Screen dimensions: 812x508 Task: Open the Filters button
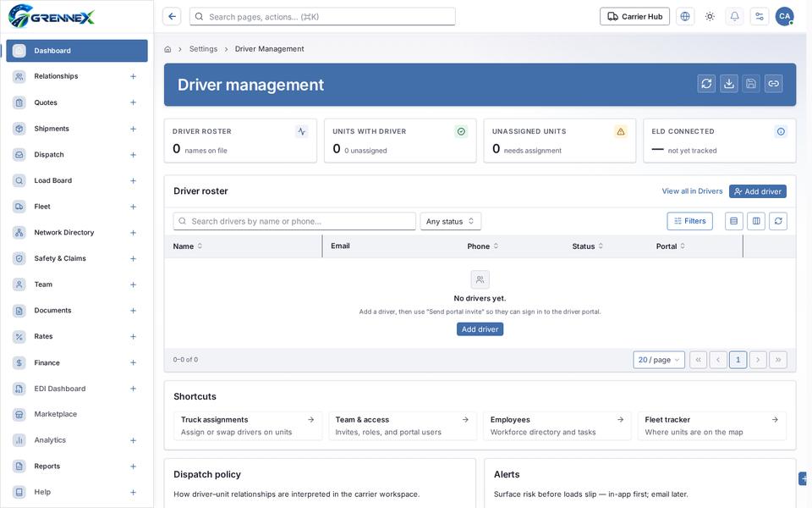point(690,221)
